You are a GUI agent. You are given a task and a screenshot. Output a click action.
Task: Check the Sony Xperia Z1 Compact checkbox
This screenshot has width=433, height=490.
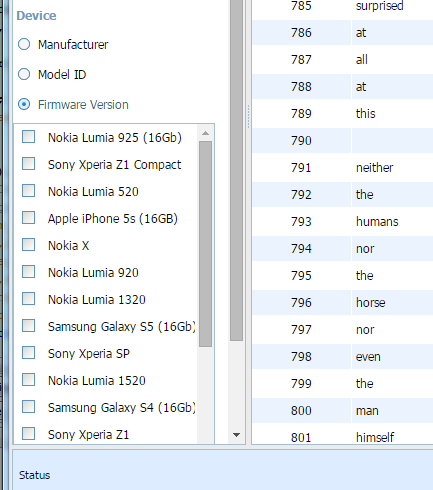point(28,164)
